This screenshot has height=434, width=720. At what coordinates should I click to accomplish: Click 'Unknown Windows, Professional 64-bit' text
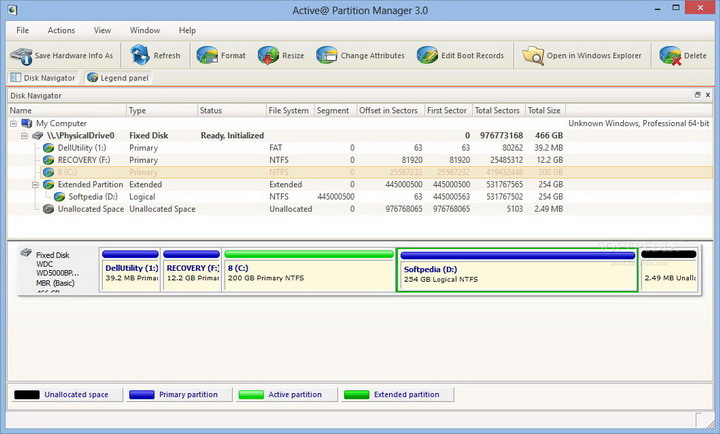(x=639, y=124)
